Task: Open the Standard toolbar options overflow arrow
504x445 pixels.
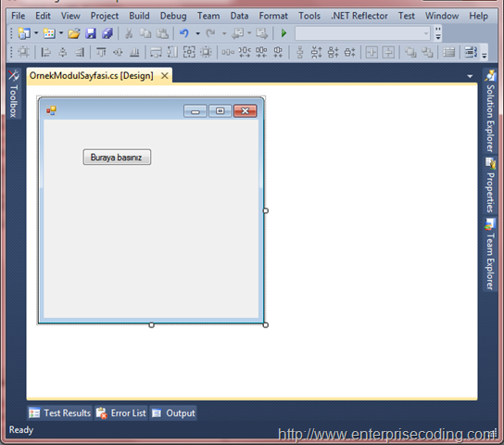Action: point(438,33)
